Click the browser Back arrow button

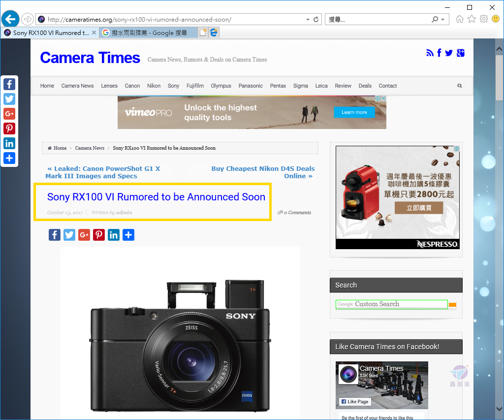tap(10, 19)
